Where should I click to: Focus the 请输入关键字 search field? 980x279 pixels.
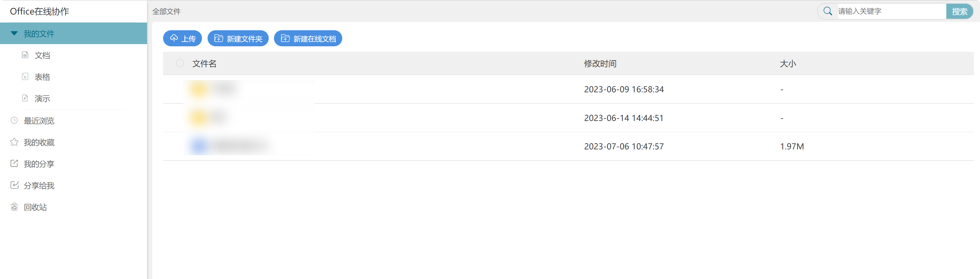[x=890, y=11]
